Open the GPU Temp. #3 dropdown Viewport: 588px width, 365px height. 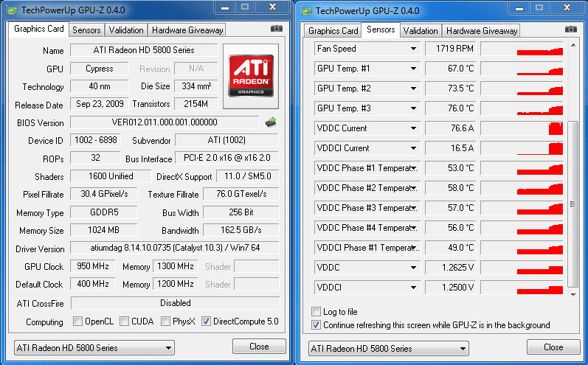point(413,108)
